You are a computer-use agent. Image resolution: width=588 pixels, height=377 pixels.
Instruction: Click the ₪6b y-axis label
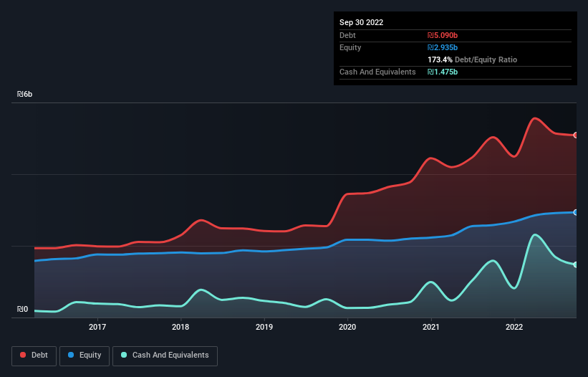[25, 94]
